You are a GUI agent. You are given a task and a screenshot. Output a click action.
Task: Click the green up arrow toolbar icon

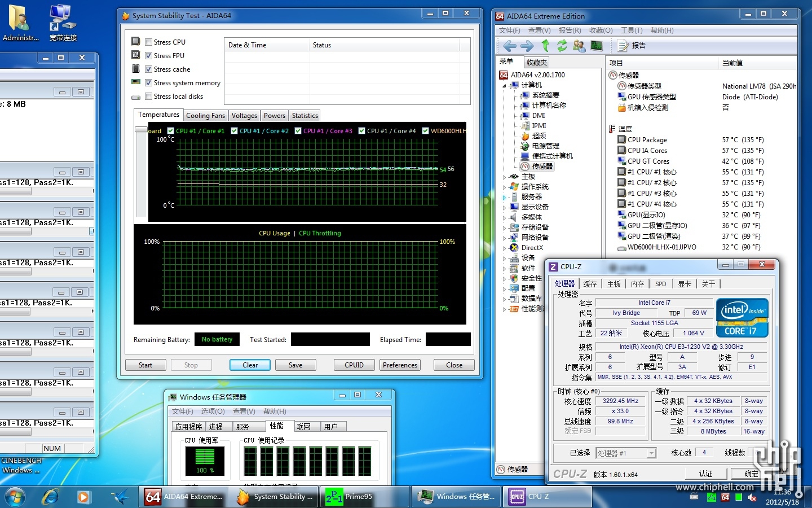point(545,46)
